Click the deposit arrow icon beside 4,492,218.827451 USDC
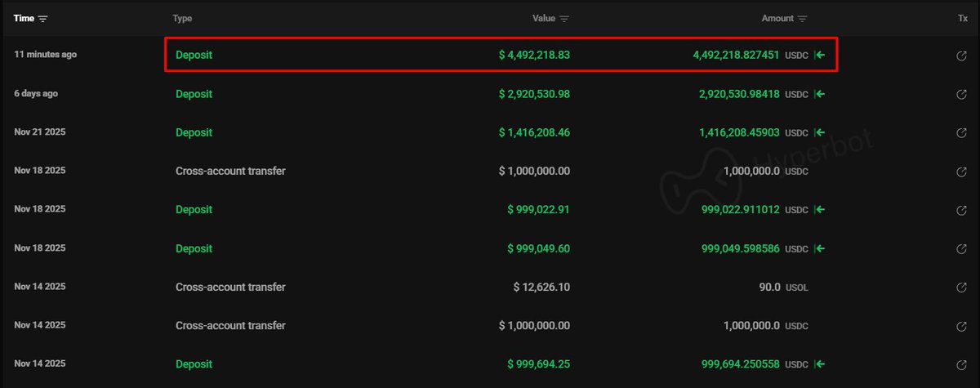 tap(820, 56)
